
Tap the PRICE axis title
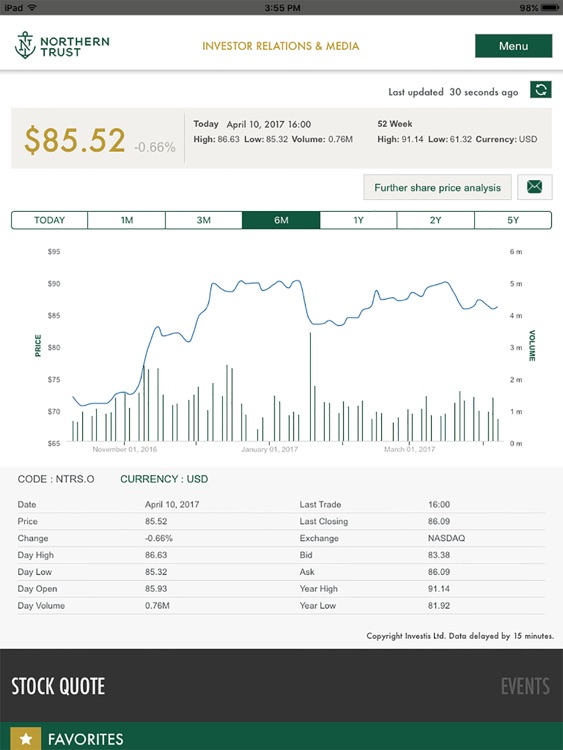point(38,345)
